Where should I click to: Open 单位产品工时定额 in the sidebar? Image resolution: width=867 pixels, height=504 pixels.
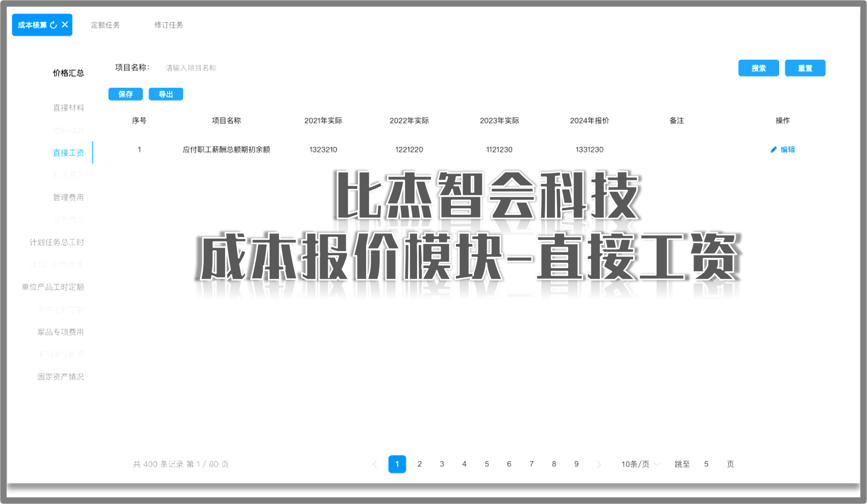click(53, 287)
